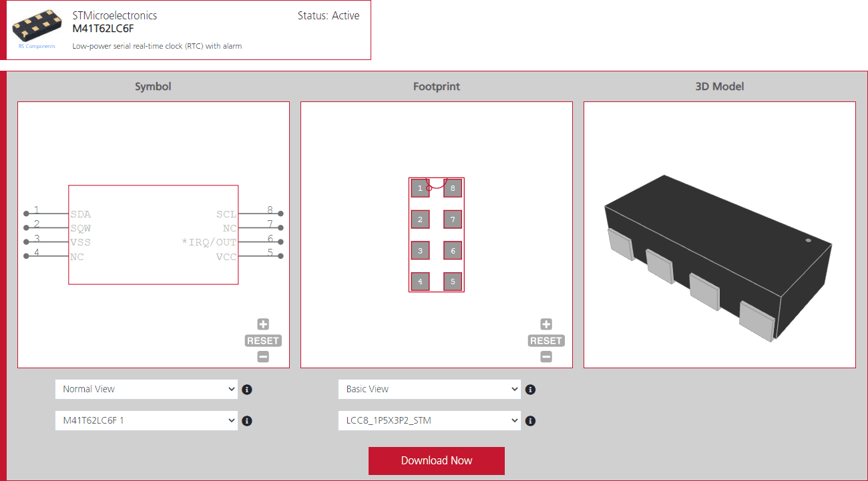
Task: Zoom out the Footprint viewer with minus icon
Action: click(546, 357)
